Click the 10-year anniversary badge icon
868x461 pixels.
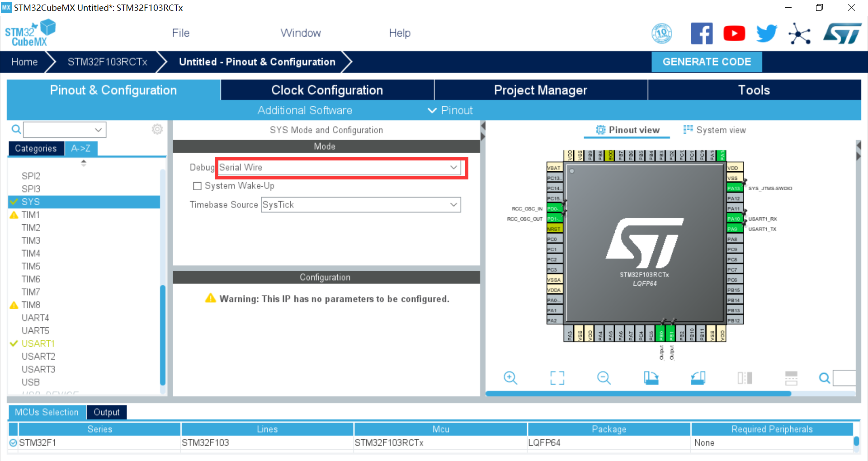coord(662,33)
